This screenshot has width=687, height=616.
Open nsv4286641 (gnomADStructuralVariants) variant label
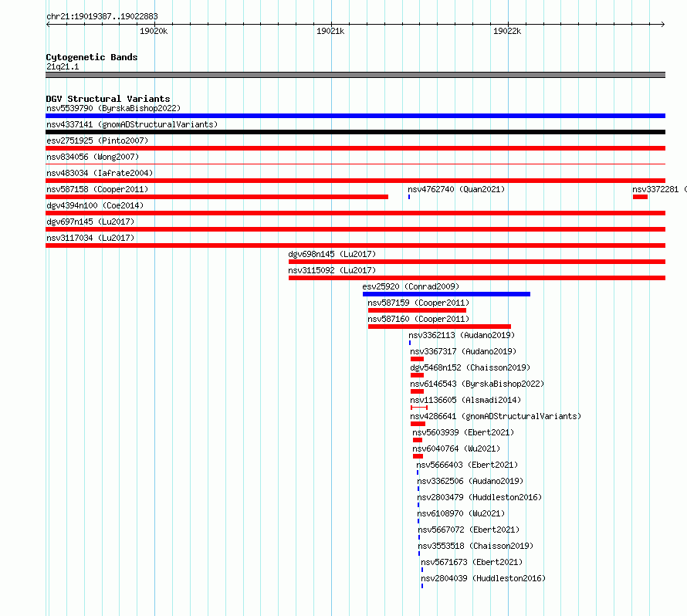tap(496, 416)
